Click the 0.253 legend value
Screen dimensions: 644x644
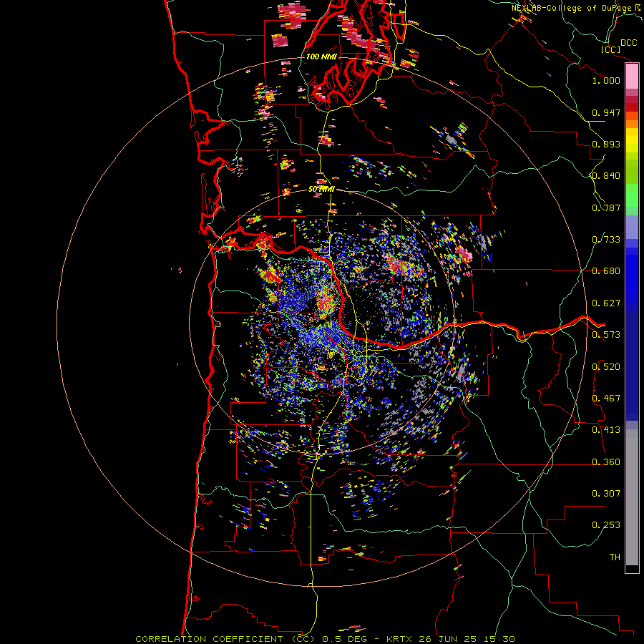click(606, 525)
